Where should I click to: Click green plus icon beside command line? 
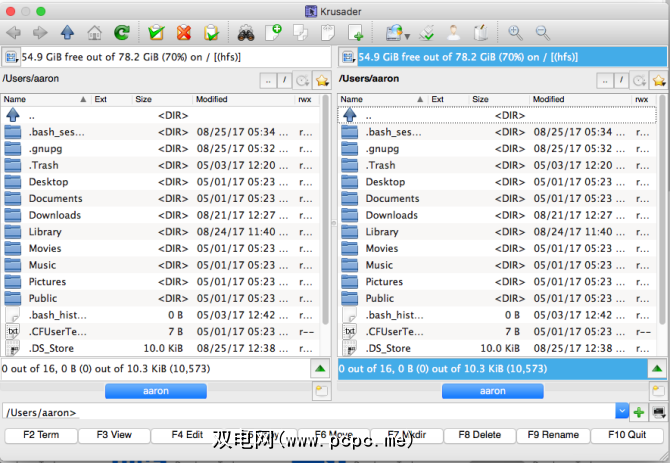(x=639, y=412)
